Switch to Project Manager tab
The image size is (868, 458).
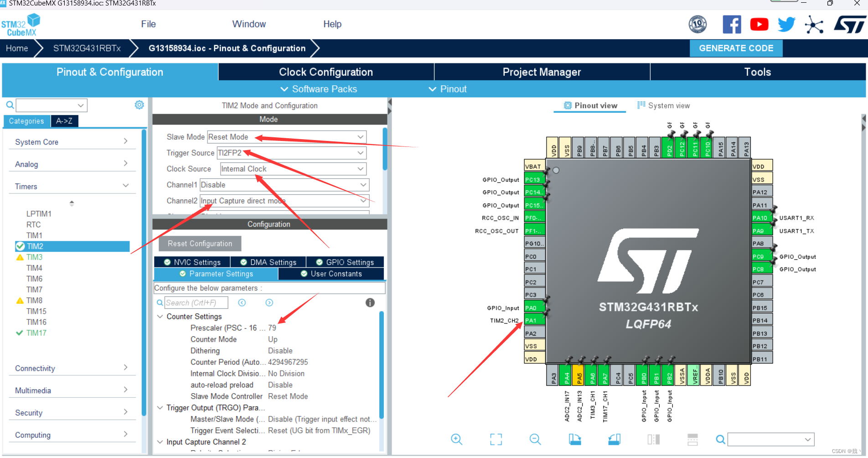(x=542, y=72)
